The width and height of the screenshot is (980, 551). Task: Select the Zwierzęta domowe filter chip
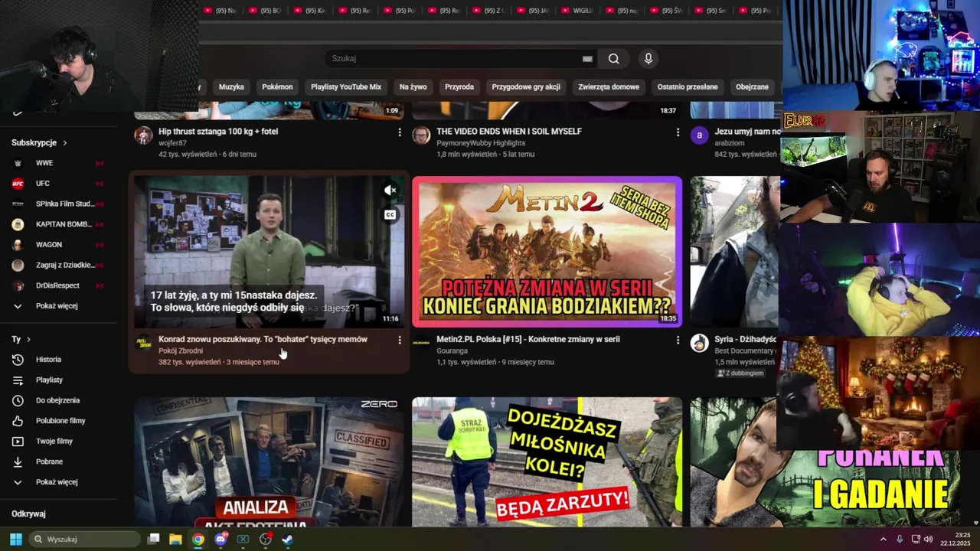(x=609, y=87)
